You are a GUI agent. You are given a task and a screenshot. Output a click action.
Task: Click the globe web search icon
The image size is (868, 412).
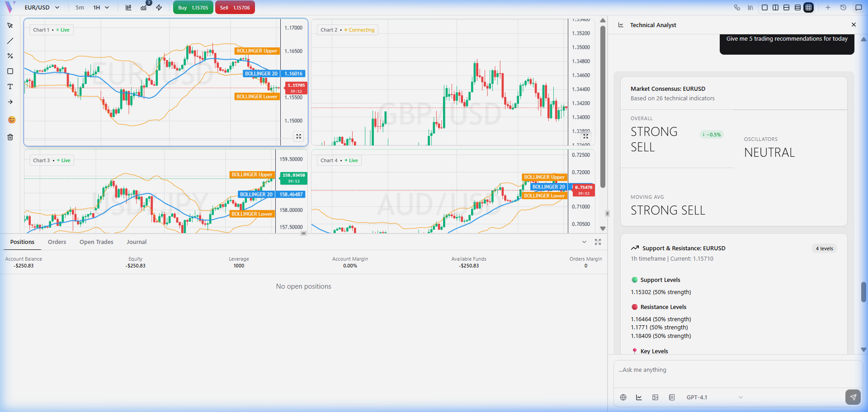tap(623, 397)
